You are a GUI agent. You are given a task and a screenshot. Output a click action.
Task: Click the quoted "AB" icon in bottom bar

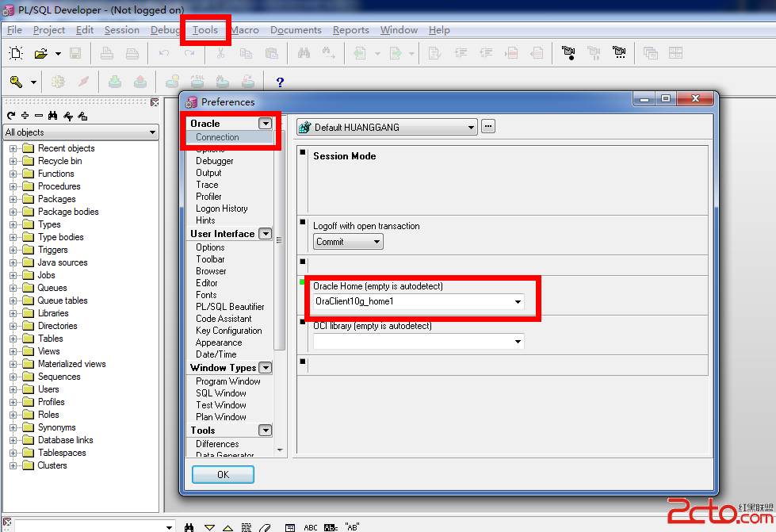[x=353, y=527]
